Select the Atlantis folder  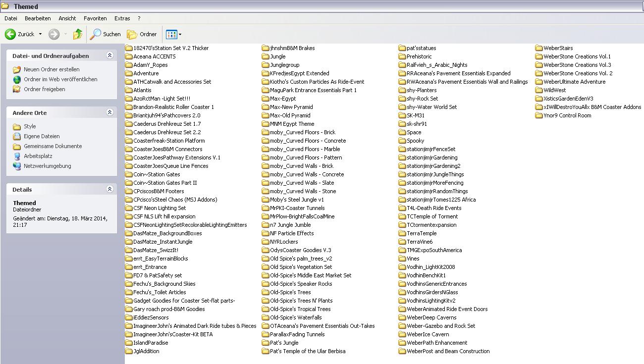click(x=142, y=90)
